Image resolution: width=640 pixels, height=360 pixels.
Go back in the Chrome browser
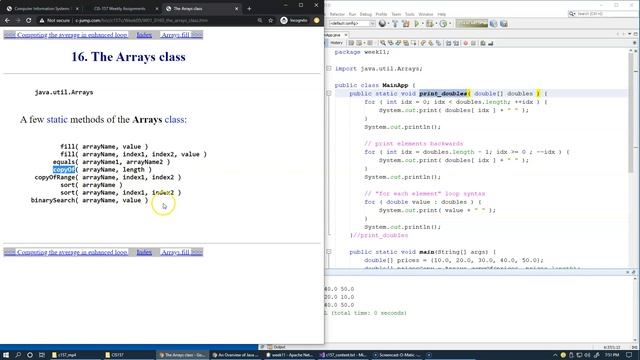click(x=7, y=20)
